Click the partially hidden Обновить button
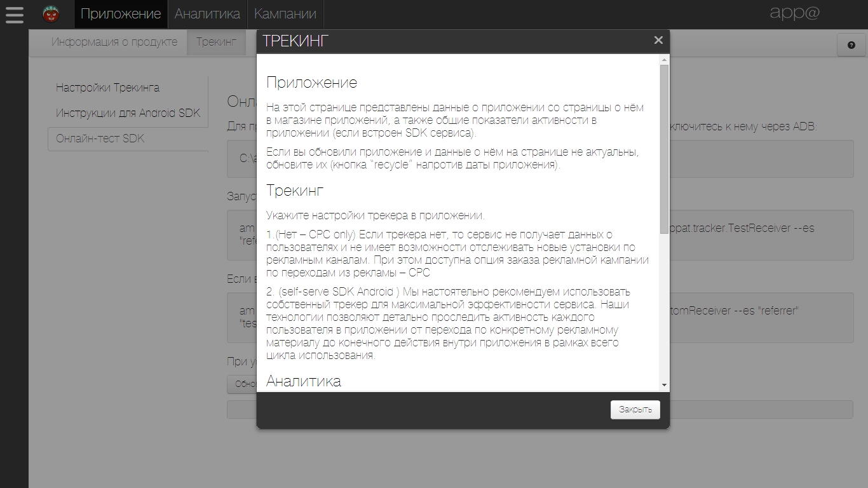Image resolution: width=868 pixels, height=488 pixels. pyautogui.click(x=242, y=384)
